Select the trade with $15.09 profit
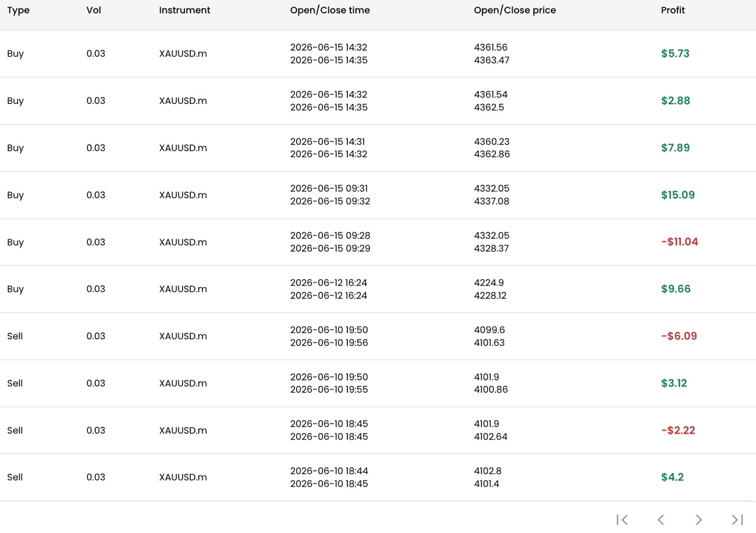The image size is (756, 533). [378, 195]
